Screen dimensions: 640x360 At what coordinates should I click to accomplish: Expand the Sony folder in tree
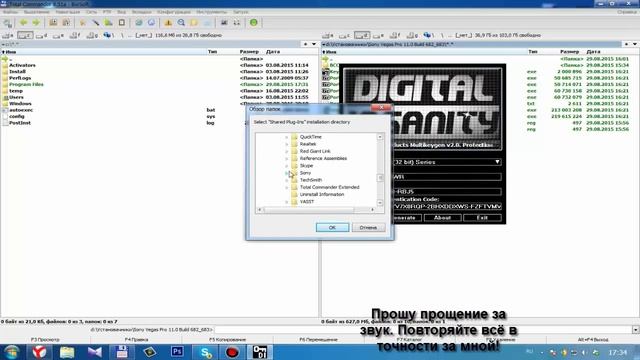(x=287, y=173)
